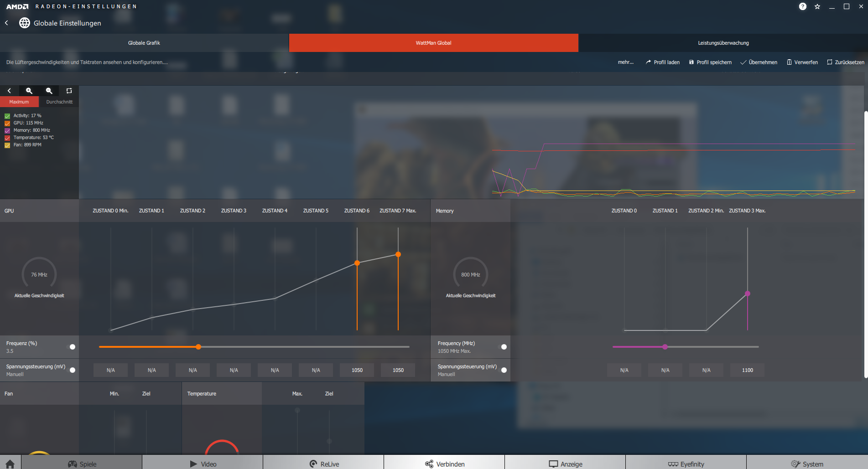Zoom out on the histogram graph
The image size is (868, 469).
coord(49,91)
